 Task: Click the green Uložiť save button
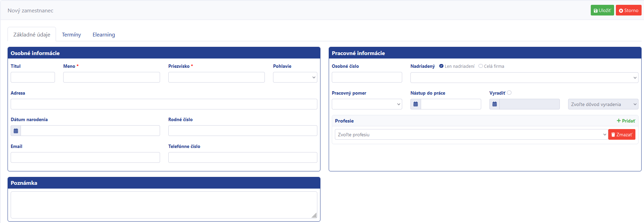[x=602, y=10]
